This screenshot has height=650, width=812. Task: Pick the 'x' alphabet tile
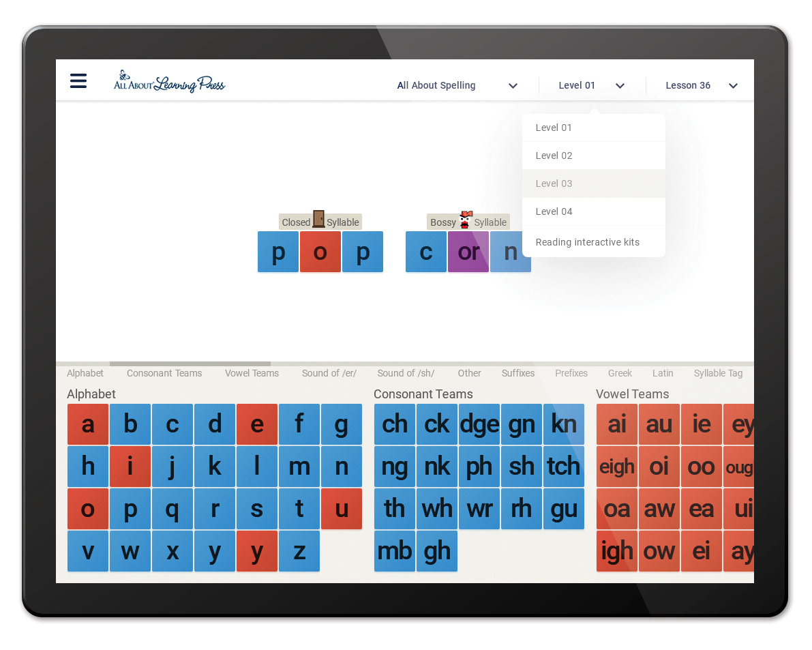pyautogui.click(x=172, y=551)
